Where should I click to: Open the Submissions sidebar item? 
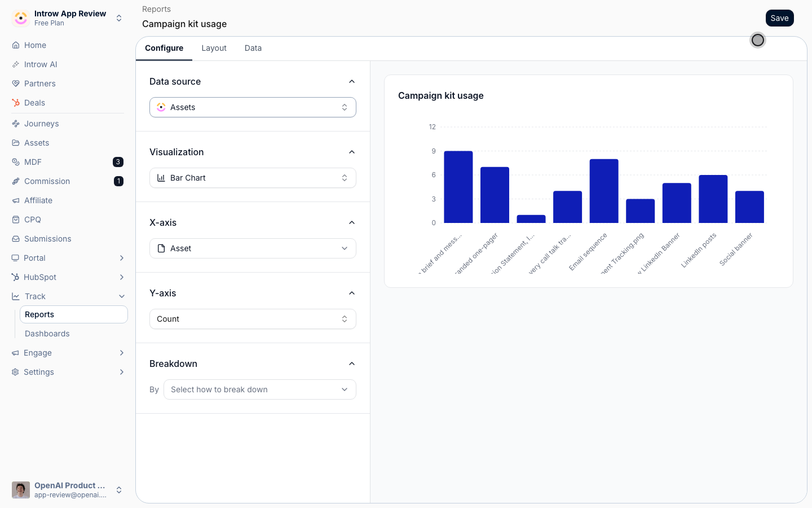68,239
